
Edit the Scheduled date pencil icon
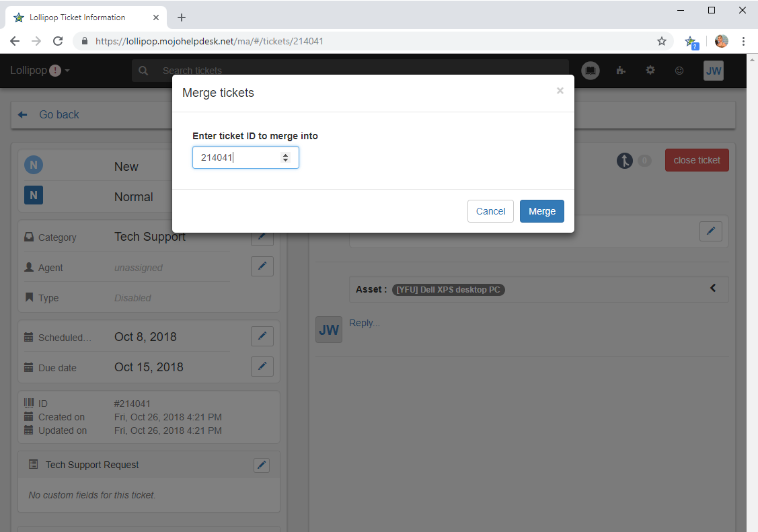point(262,336)
